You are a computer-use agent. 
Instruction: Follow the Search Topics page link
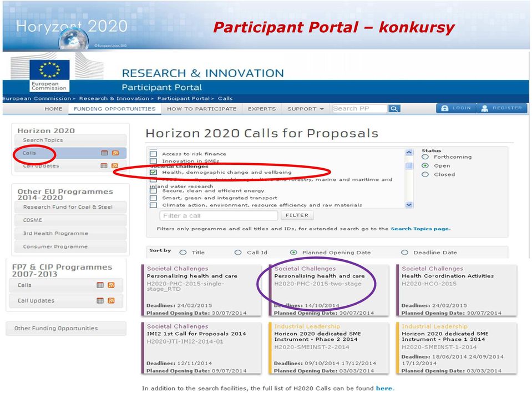click(x=420, y=229)
